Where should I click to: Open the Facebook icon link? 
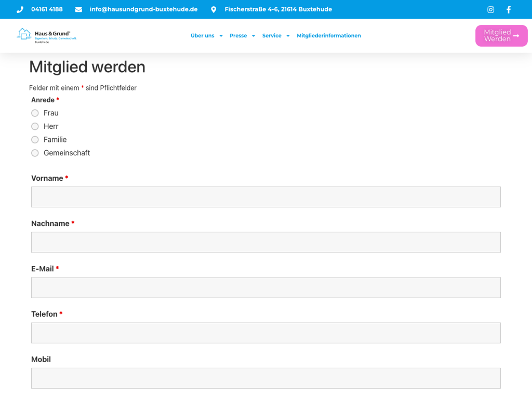[x=509, y=9]
